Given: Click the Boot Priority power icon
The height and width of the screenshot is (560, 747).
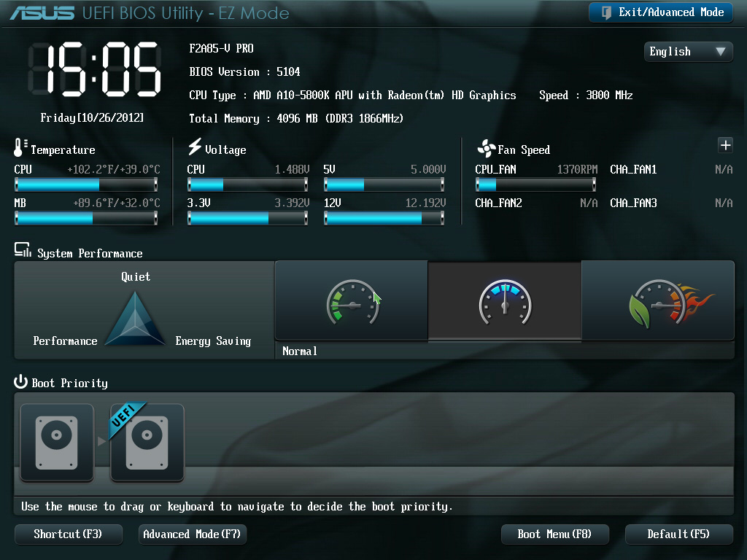Looking at the screenshot, I should (x=20, y=382).
